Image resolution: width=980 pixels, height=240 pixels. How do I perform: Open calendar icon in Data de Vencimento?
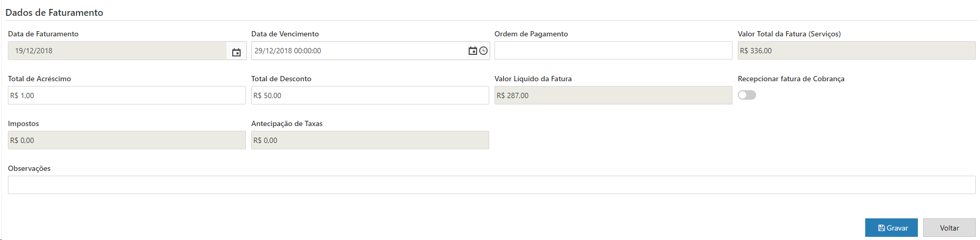[472, 51]
